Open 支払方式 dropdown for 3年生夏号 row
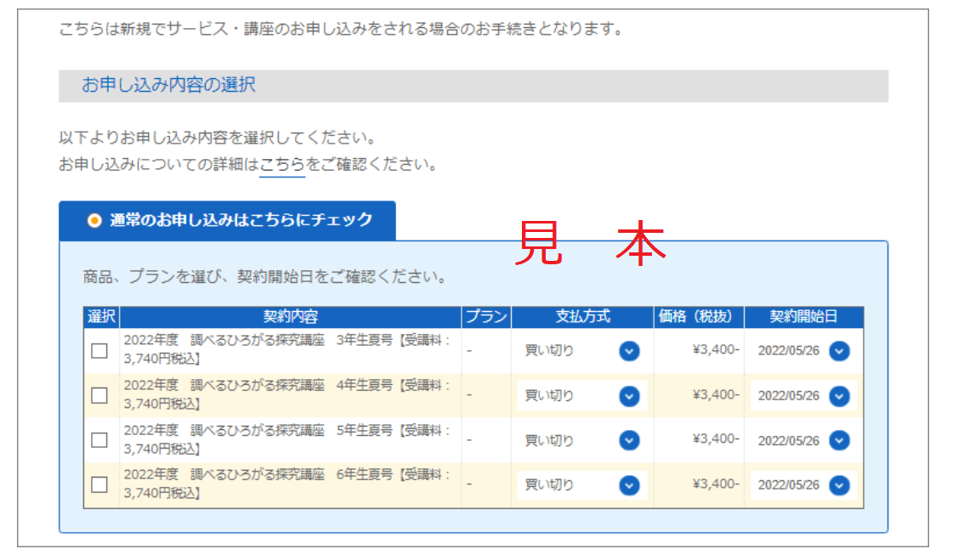 click(x=581, y=351)
